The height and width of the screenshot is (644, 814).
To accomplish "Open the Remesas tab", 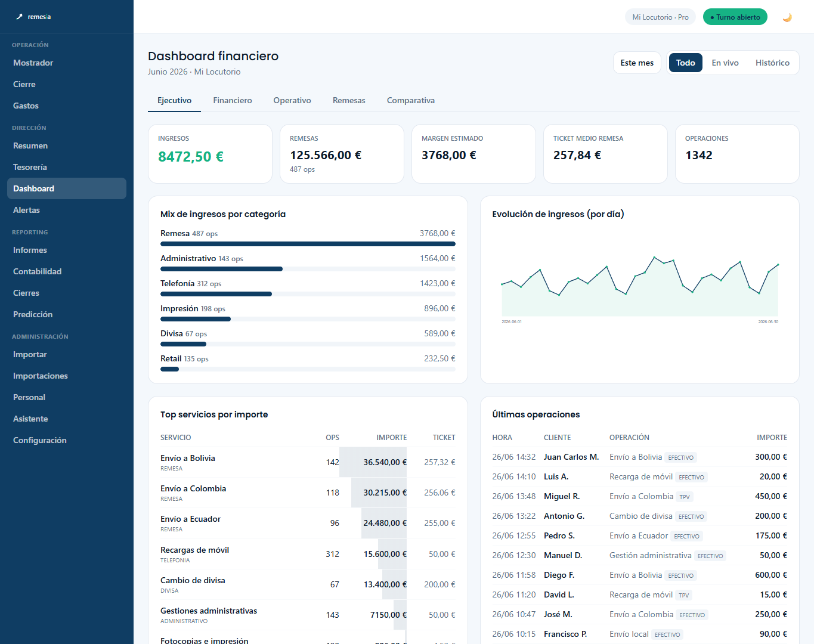I will click(x=349, y=100).
